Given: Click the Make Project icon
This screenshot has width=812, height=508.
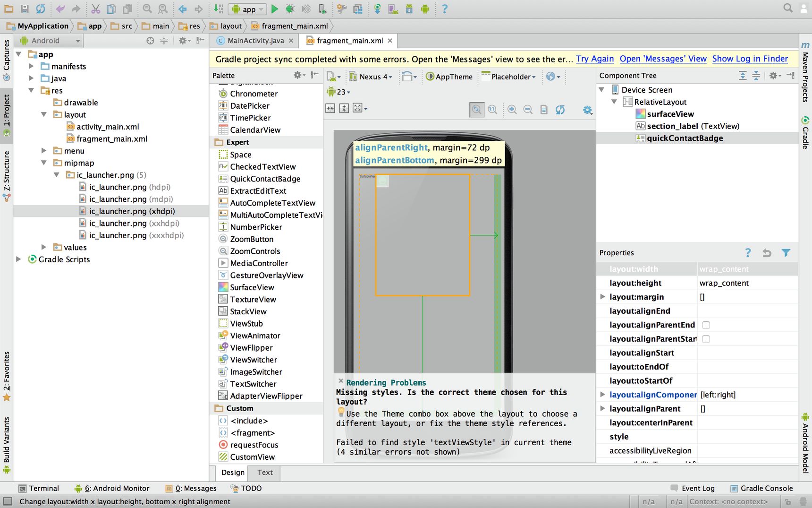Looking at the screenshot, I should click(218, 9).
